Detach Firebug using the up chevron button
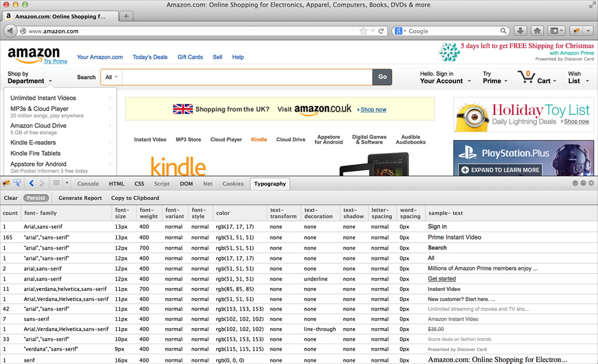Viewport: 598px width, 364px height. [583, 183]
